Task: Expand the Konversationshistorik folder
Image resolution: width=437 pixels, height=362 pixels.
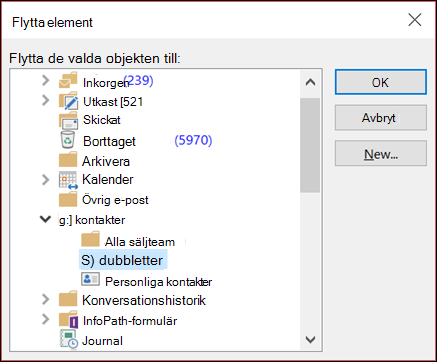Action: 46,299
